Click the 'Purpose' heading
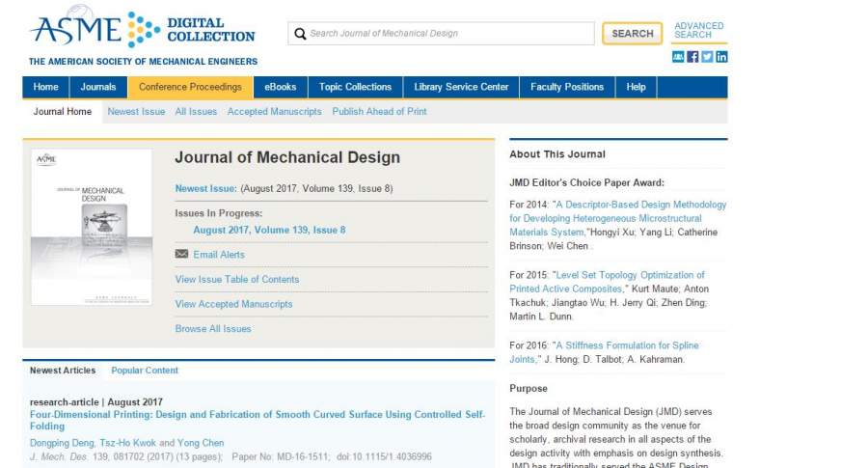 click(x=529, y=389)
